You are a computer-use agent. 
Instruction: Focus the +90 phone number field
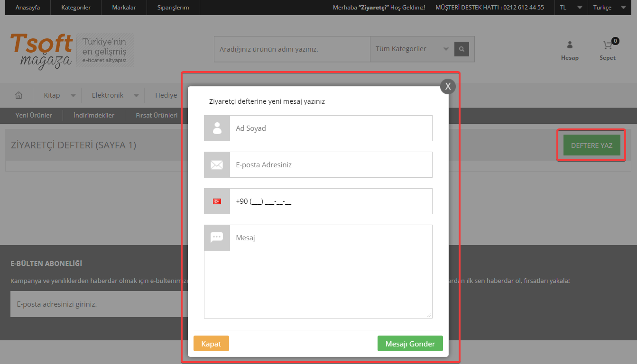click(x=331, y=201)
